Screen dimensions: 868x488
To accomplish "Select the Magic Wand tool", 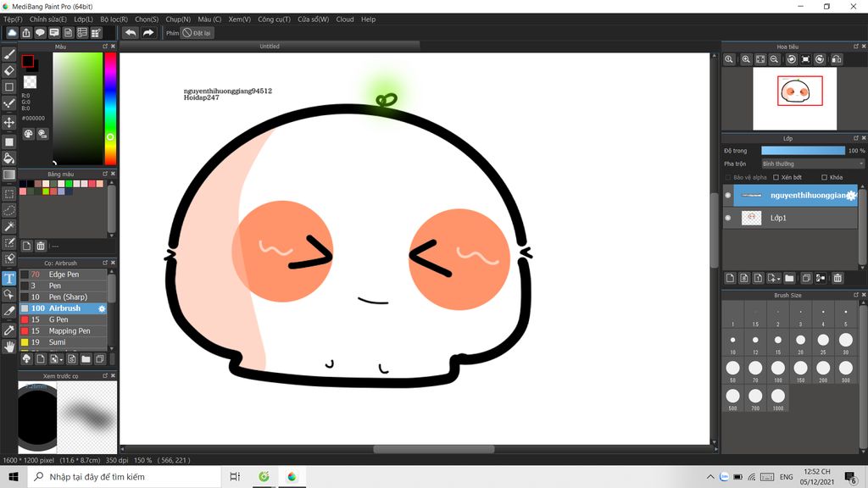I will 8,226.
